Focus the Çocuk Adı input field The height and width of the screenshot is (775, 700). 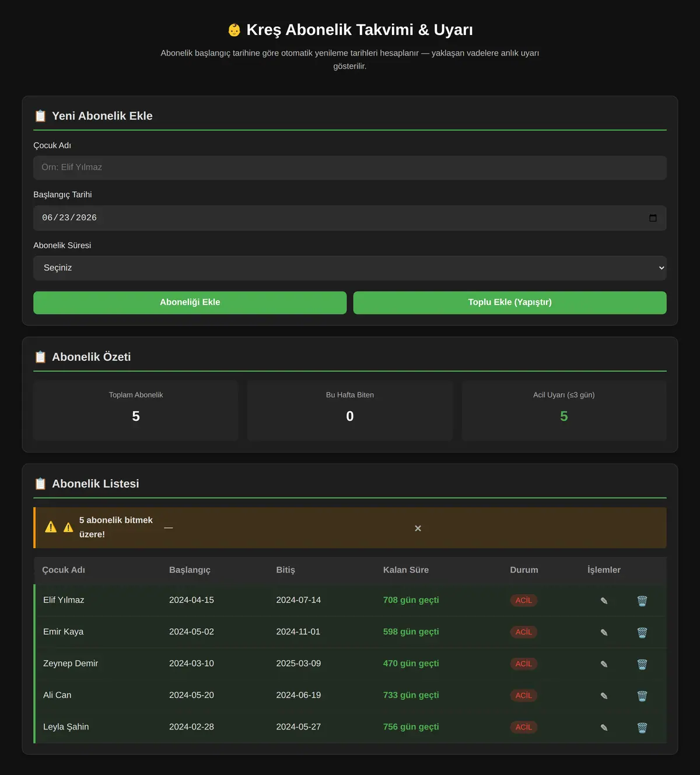350,167
